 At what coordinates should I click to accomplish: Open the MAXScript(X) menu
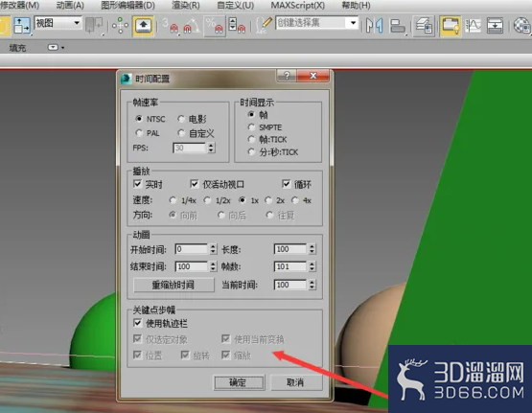297,6
